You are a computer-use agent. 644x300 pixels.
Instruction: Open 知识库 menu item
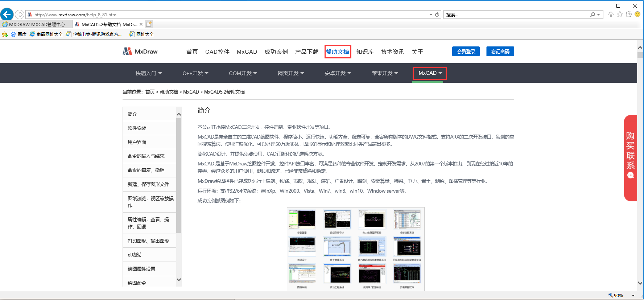pyautogui.click(x=365, y=52)
